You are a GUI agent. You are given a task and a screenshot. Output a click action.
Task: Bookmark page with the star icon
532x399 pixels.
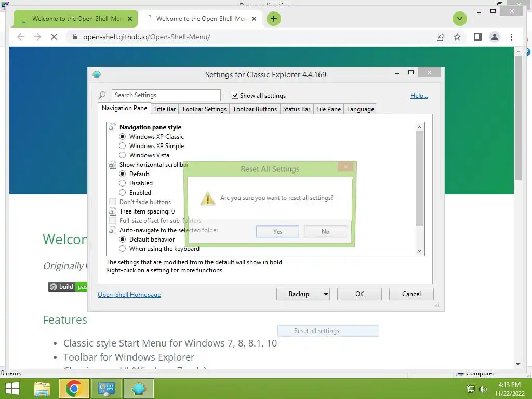point(457,37)
